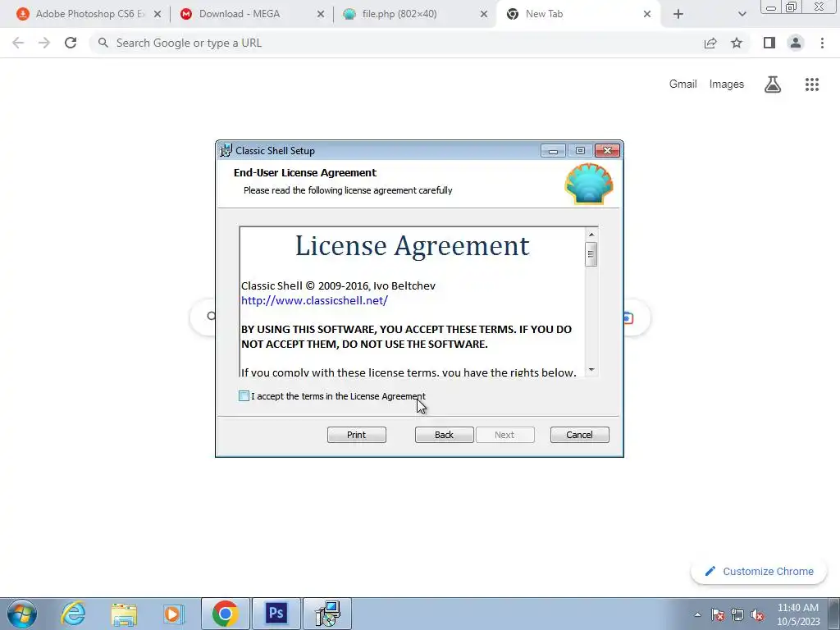Select Chrome taskbar icon
Image resolution: width=840 pixels, height=630 pixels.
pos(225,614)
